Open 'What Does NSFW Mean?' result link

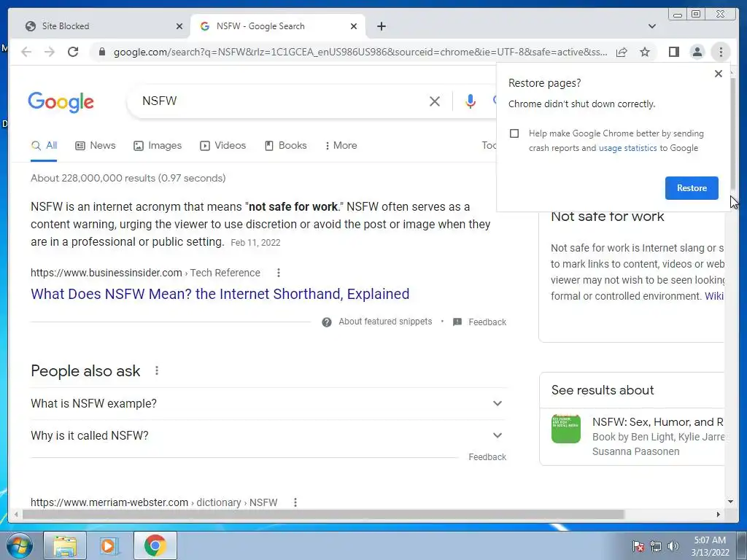pos(220,294)
